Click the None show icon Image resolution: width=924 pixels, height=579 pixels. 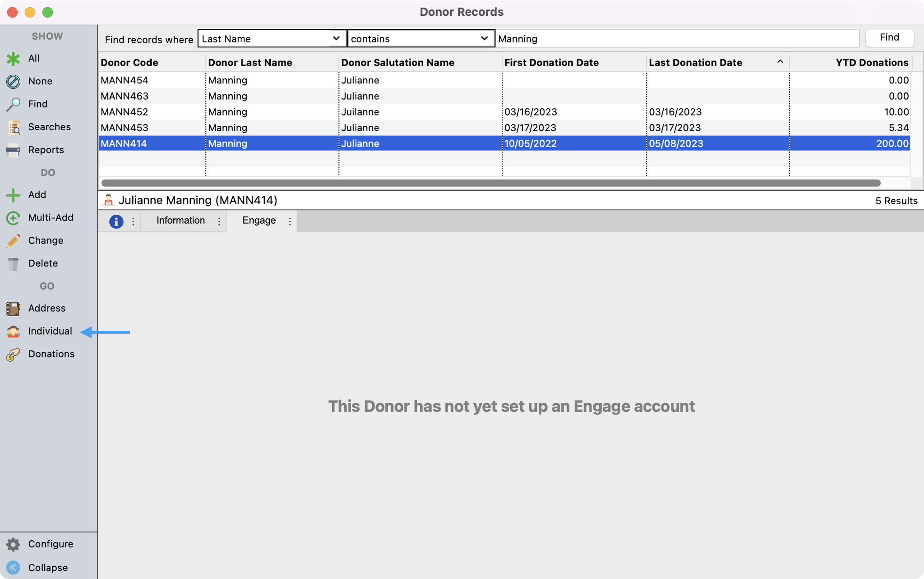(13, 82)
